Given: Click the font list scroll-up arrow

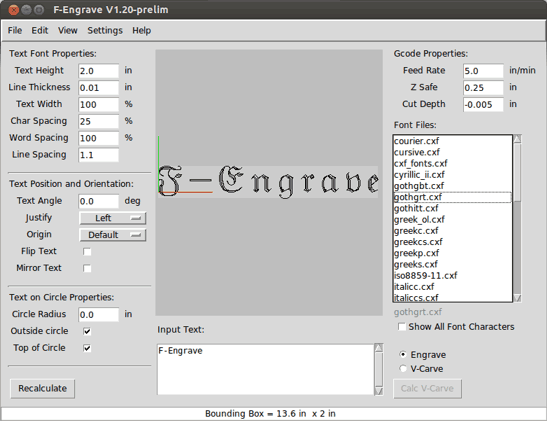Looking at the screenshot, I should pyautogui.click(x=517, y=139).
